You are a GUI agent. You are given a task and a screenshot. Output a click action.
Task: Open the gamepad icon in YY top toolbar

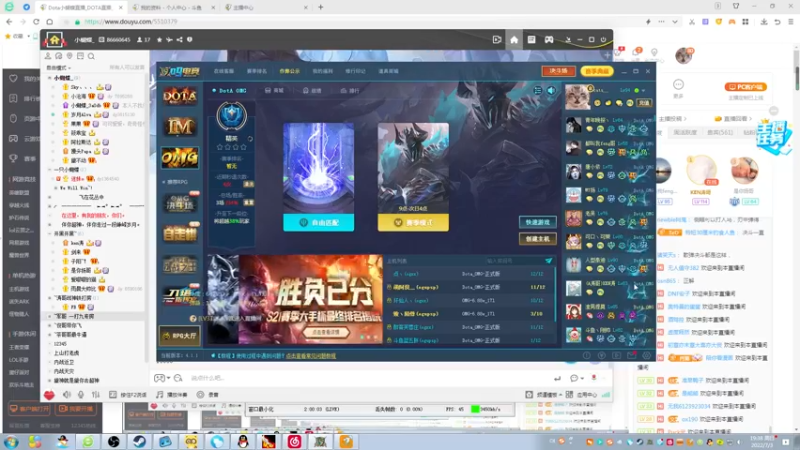point(548,40)
